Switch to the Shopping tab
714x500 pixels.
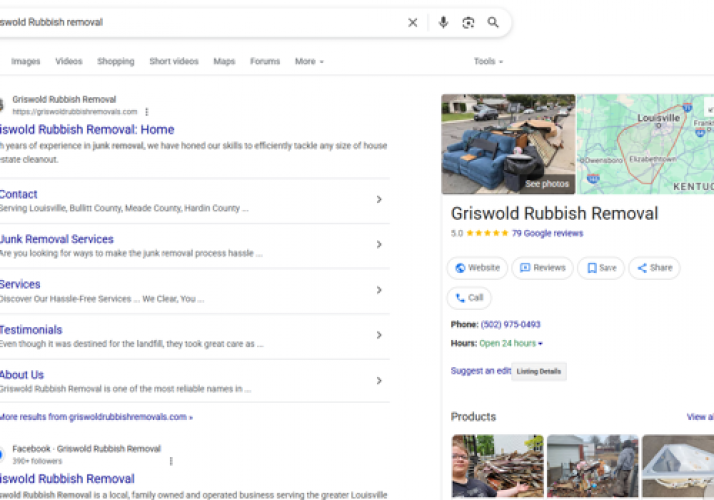(116, 61)
